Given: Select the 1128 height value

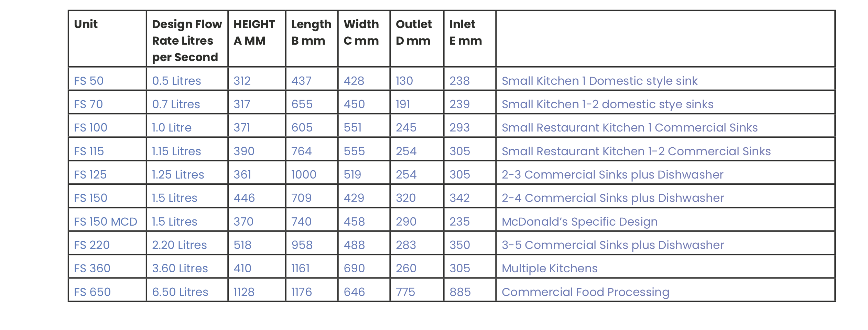Looking at the screenshot, I should pos(244,292).
